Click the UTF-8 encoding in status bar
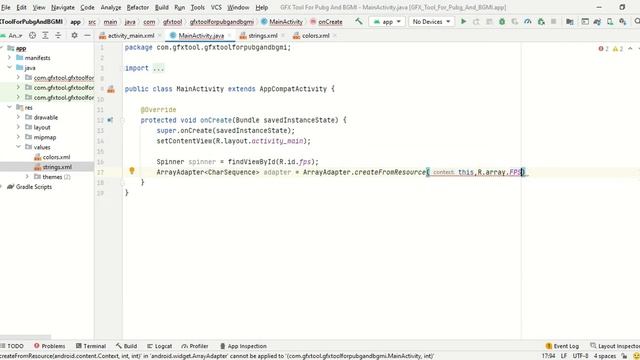The image size is (640, 360). [580, 356]
